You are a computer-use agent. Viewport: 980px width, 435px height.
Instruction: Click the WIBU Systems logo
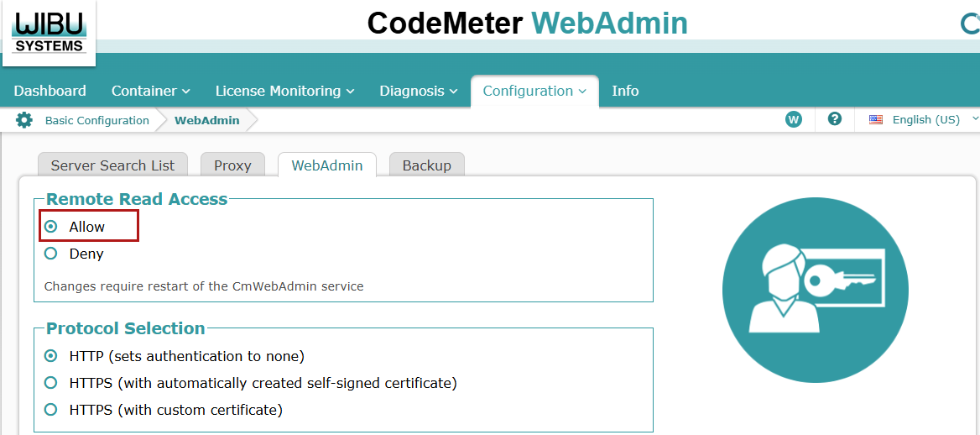point(49,34)
